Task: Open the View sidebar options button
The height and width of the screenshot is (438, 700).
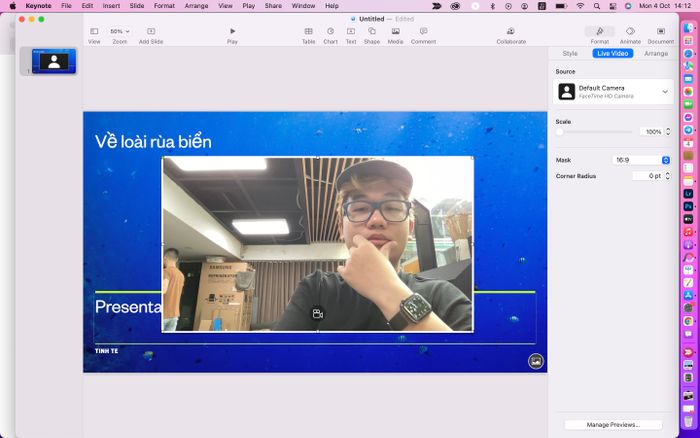Action: [x=94, y=35]
